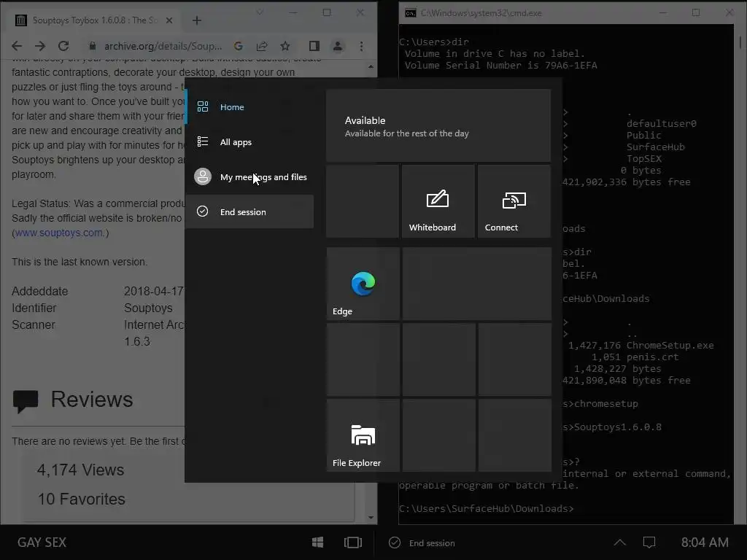The width and height of the screenshot is (747, 560).
Task: Open My meetings and files
Action: (249, 177)
